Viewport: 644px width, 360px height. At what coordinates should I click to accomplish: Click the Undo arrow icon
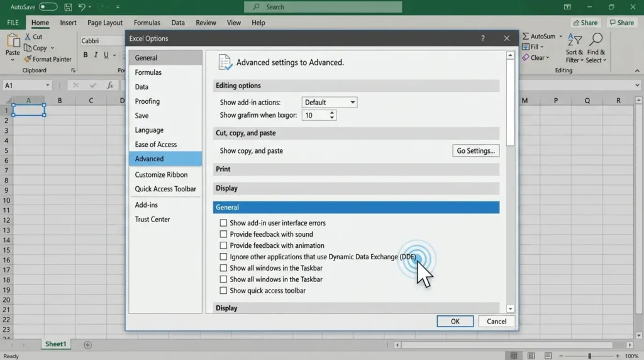click(82, 7)
